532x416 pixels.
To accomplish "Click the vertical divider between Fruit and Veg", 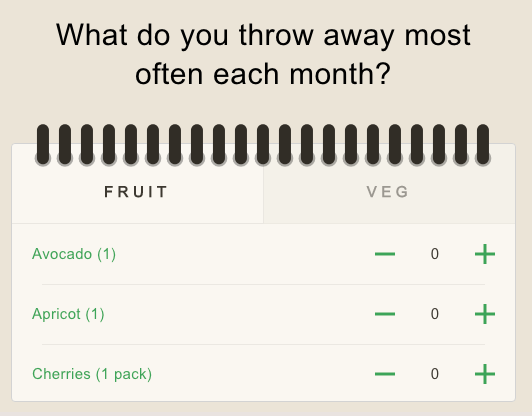I will pyautogui.click(x=263, y=193).
